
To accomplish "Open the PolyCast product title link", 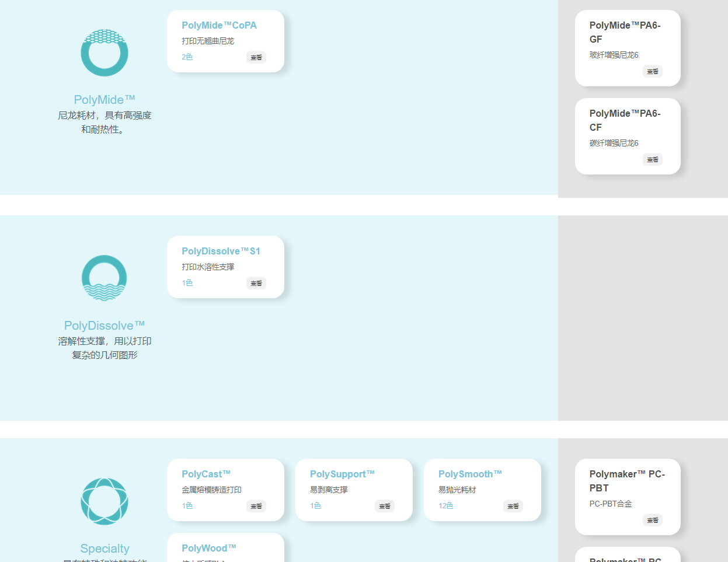I will [206, 474].
